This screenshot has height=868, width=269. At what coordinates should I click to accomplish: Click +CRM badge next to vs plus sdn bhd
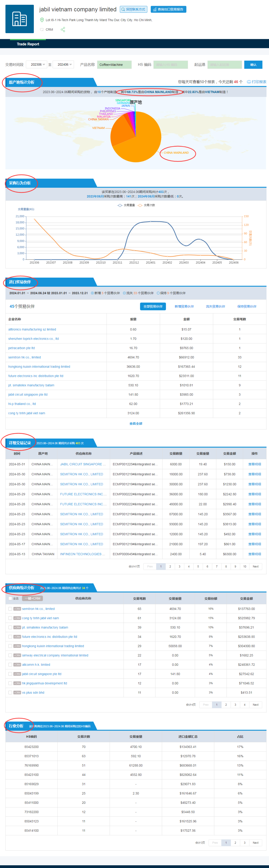click(17, 692)
